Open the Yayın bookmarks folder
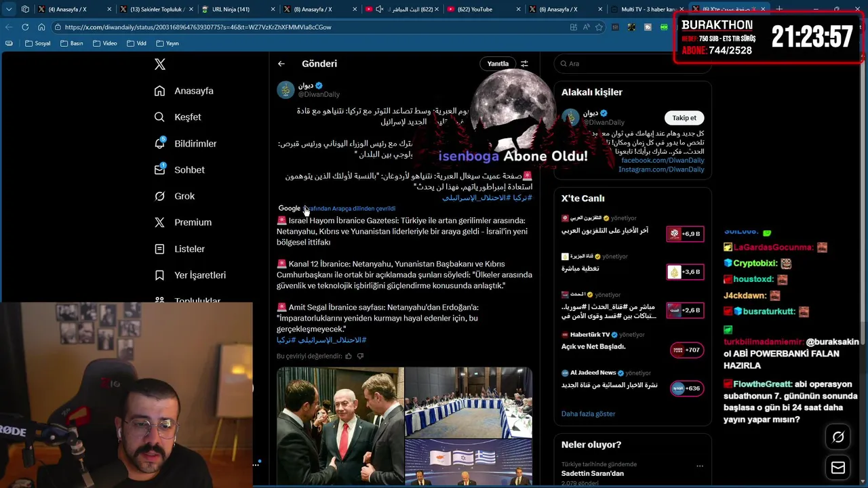 pos(167,43)
